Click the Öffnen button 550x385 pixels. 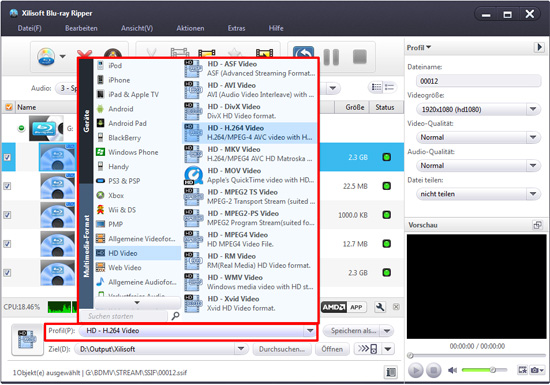pyautogui.click(x=332, y=349)
